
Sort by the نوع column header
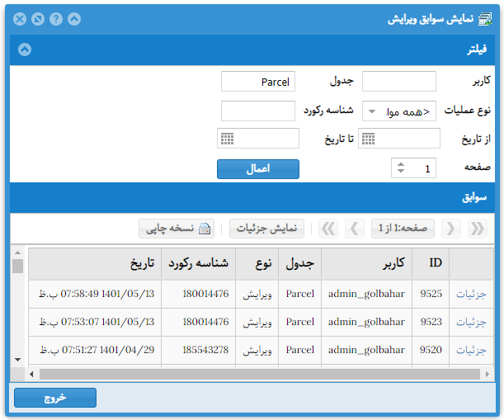[257, 263]
